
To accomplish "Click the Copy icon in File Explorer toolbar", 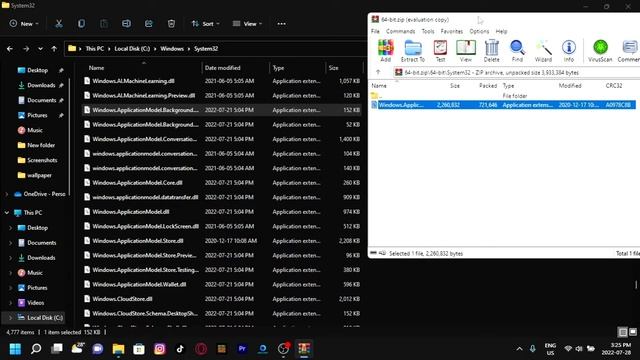I will pyautogui.click(x=81, y=24).
